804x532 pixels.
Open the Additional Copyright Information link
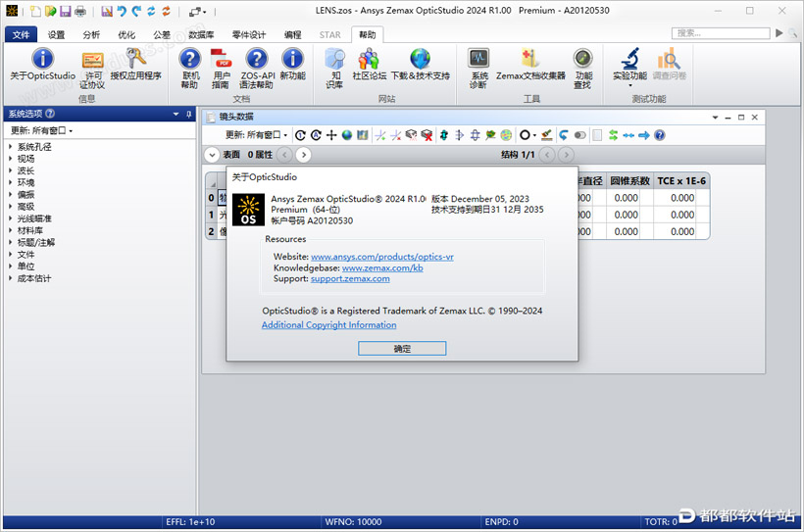click(x=328, y=325)
